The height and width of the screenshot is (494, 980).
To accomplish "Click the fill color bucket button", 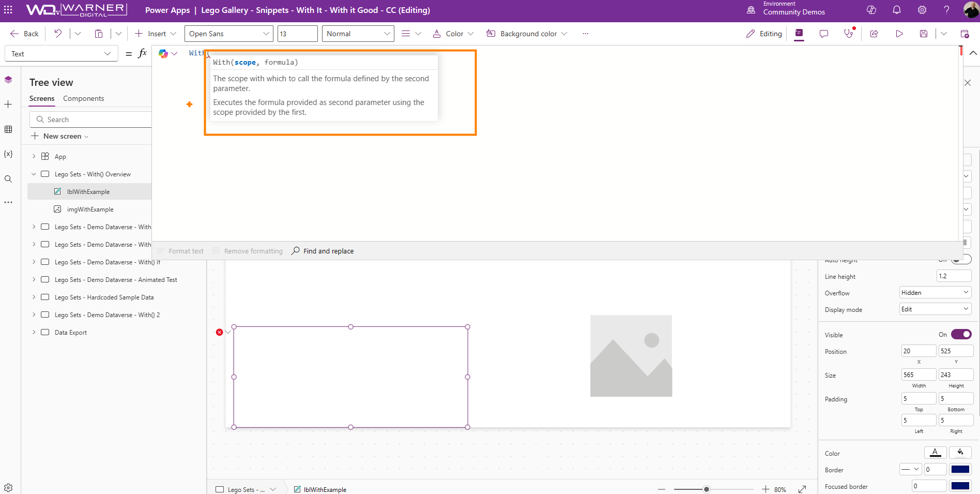I will [x=960, y=453].
